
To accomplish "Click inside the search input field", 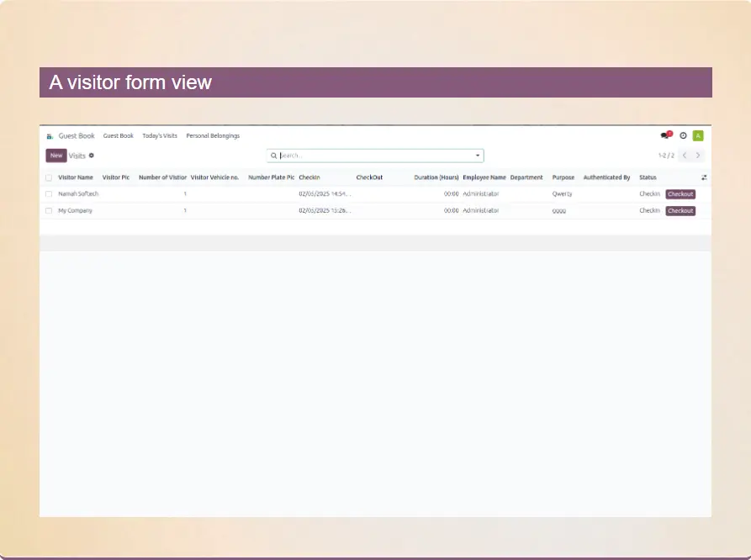I will click(x=374, y=156).
